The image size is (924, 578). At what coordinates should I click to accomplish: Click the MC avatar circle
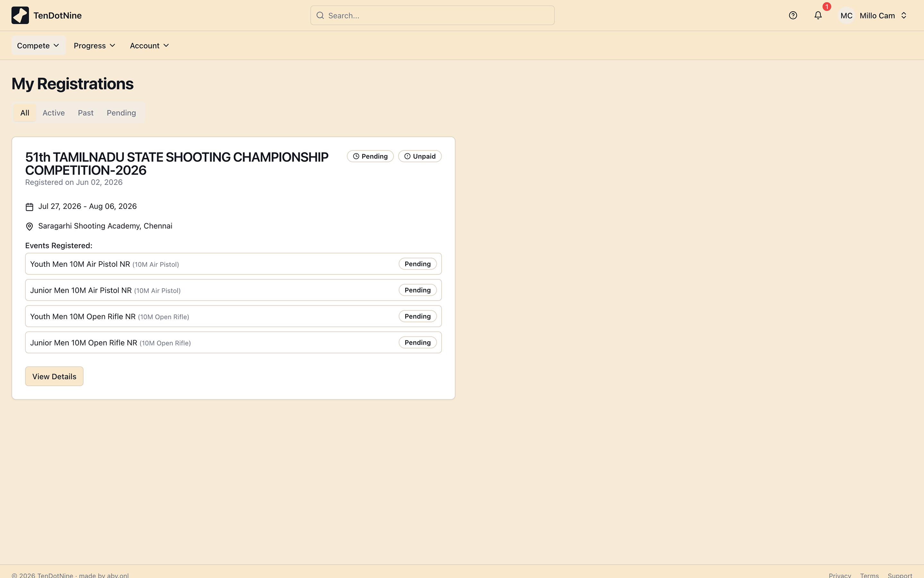click(846, 16)
